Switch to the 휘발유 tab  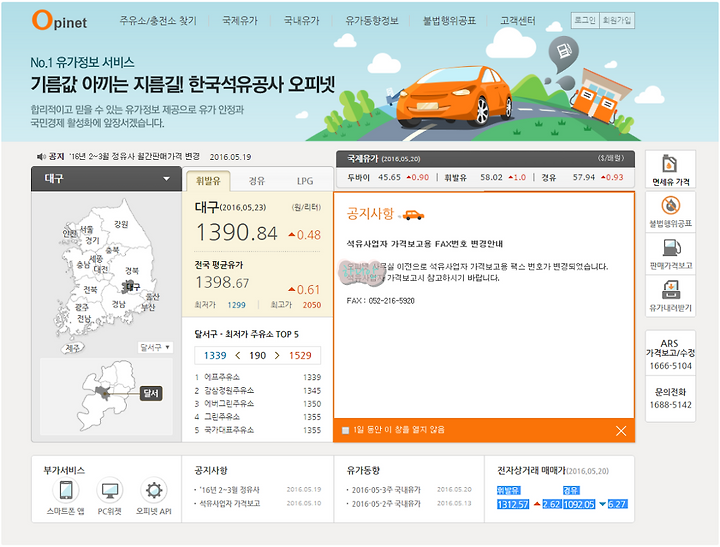coord(208,181)
